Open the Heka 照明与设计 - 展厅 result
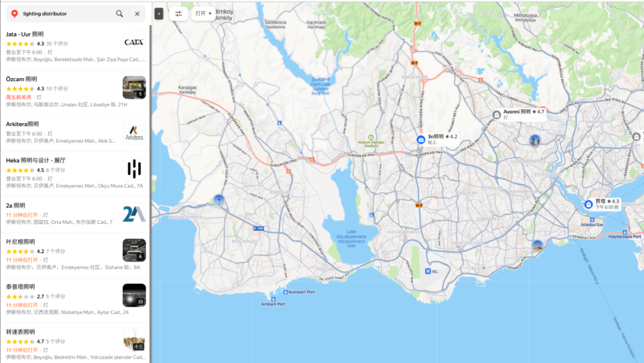 [36, 161]
